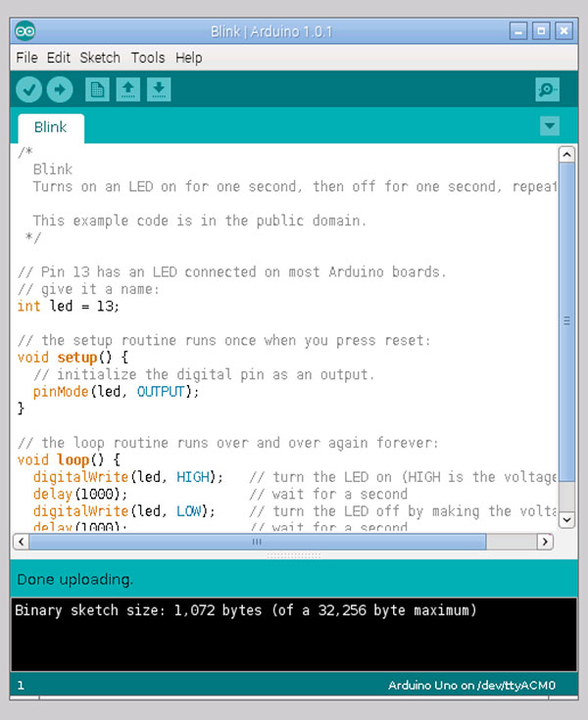Click the vertical scrollbar down arrow

[566, 520]
